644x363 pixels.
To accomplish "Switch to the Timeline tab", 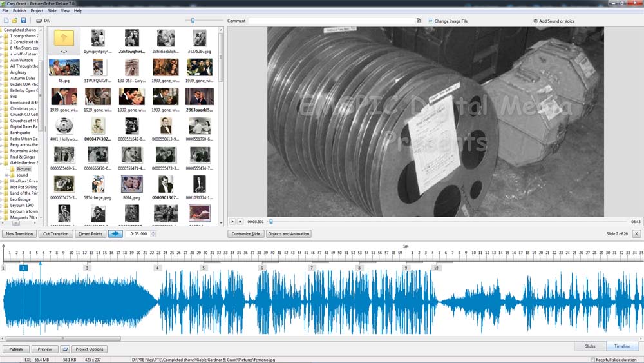I will (622, 346).
